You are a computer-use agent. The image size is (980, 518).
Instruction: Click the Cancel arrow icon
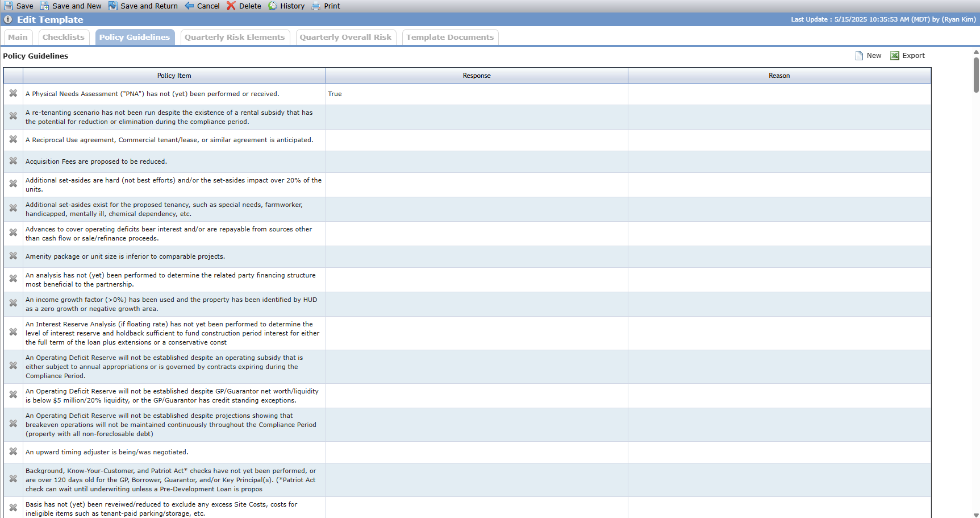189,6
